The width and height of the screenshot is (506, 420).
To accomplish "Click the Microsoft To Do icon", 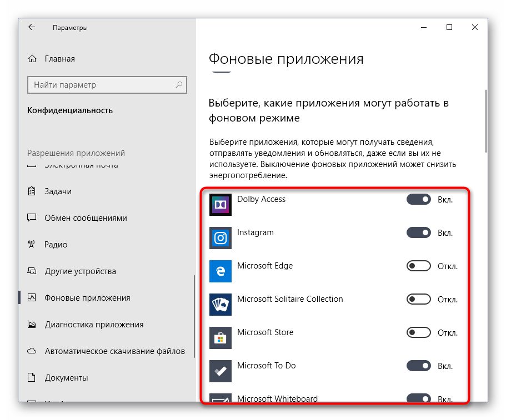I will point(220,371).
